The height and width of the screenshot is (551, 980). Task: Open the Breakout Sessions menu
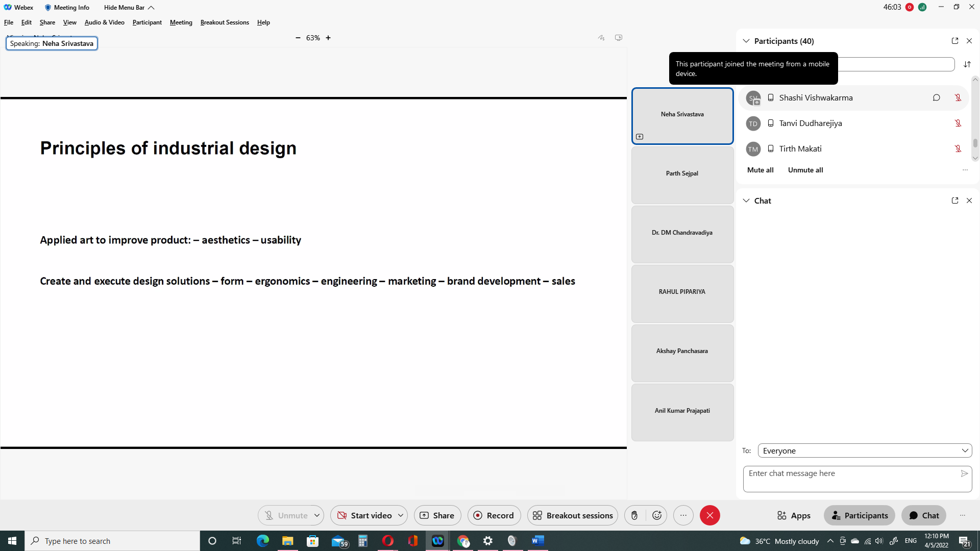pyautogui.click(x=225, y=22)
